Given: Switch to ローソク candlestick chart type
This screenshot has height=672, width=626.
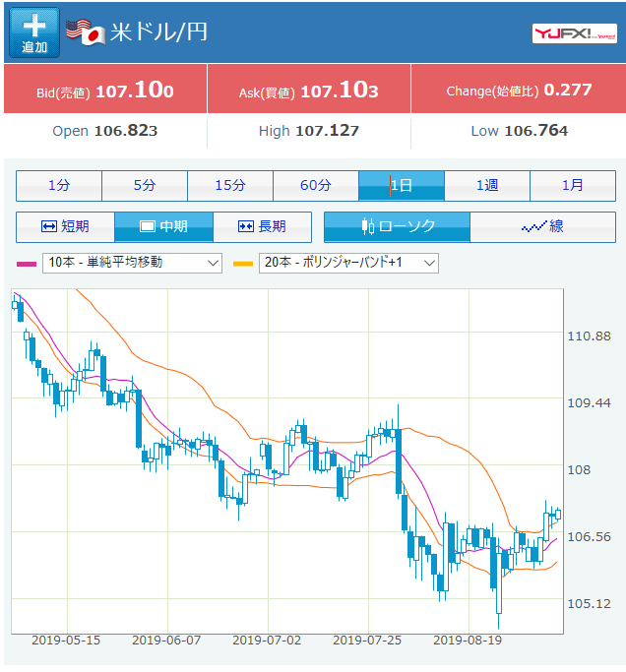Looking at the screenshot, I should [x=397, y=226].
